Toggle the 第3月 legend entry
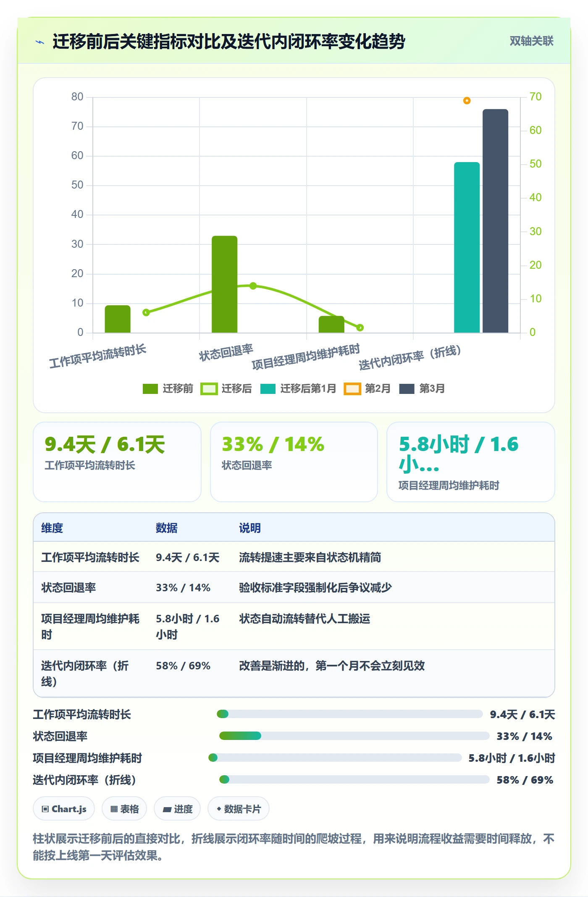588x897 pixels. [x=422, y=388]
